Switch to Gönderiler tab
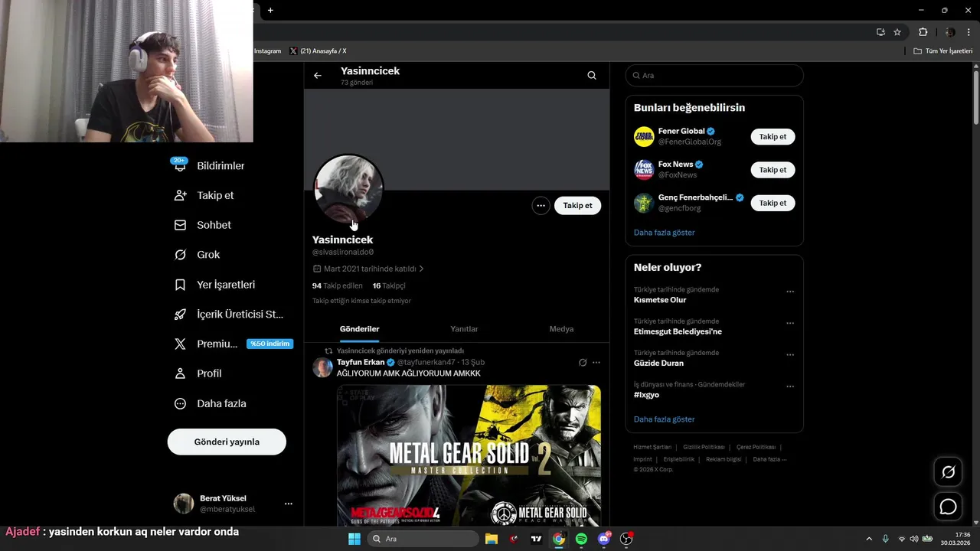 (x=359, y=329)
